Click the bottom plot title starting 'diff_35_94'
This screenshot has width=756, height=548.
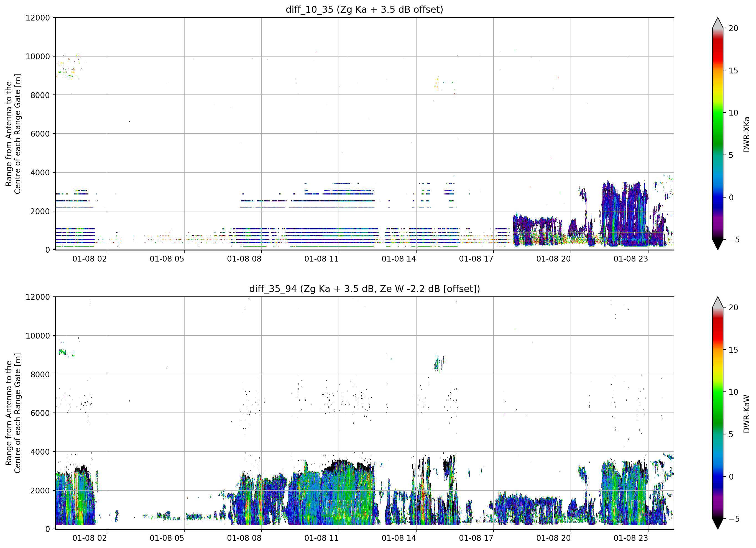(364, 289)
